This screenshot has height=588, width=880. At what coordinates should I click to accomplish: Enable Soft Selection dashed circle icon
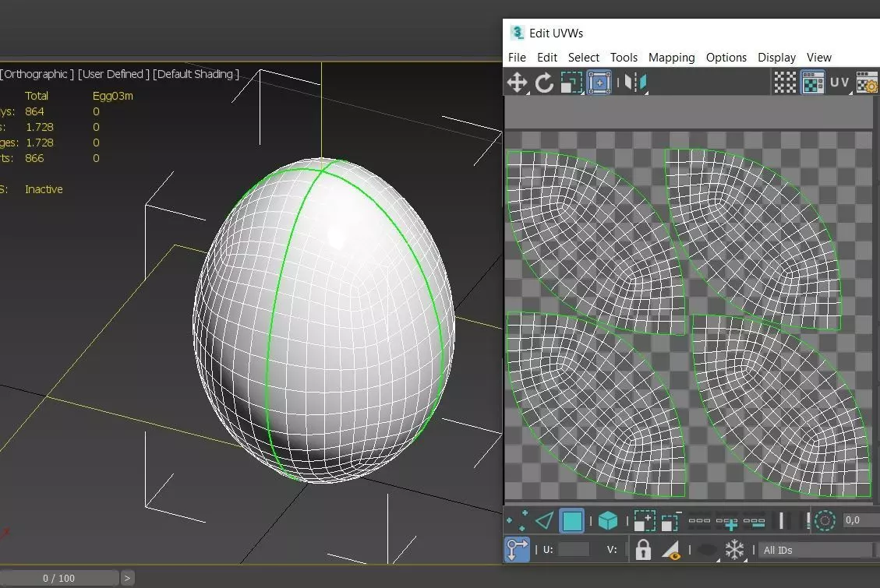(825, 521)
